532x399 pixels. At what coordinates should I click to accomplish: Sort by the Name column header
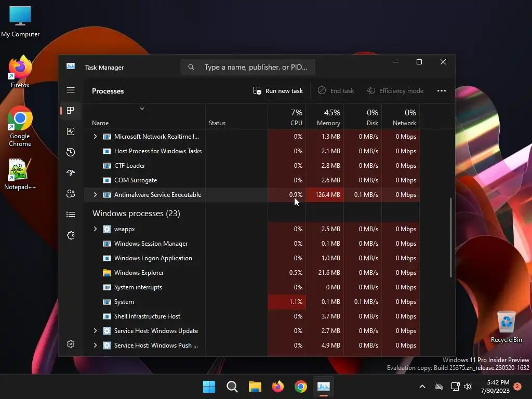point(144,117)
